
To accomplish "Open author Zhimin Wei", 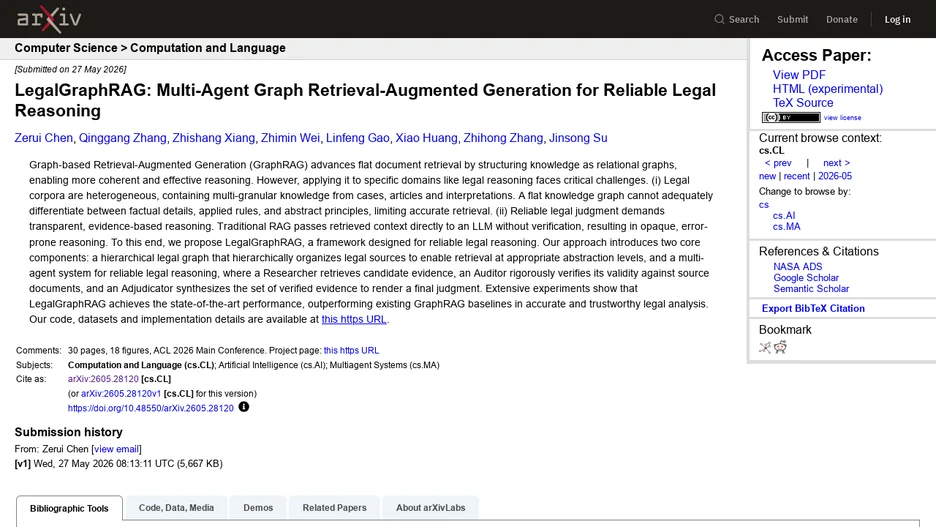I will click(290, 138).
